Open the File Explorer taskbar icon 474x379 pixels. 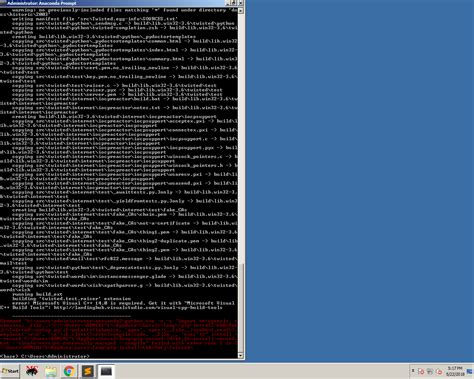pos(51,371)
